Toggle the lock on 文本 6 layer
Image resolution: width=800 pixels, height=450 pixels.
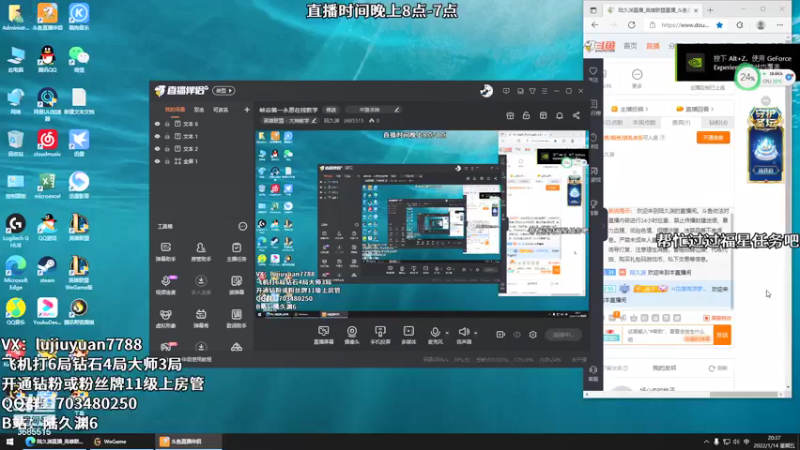pos(167,124)
